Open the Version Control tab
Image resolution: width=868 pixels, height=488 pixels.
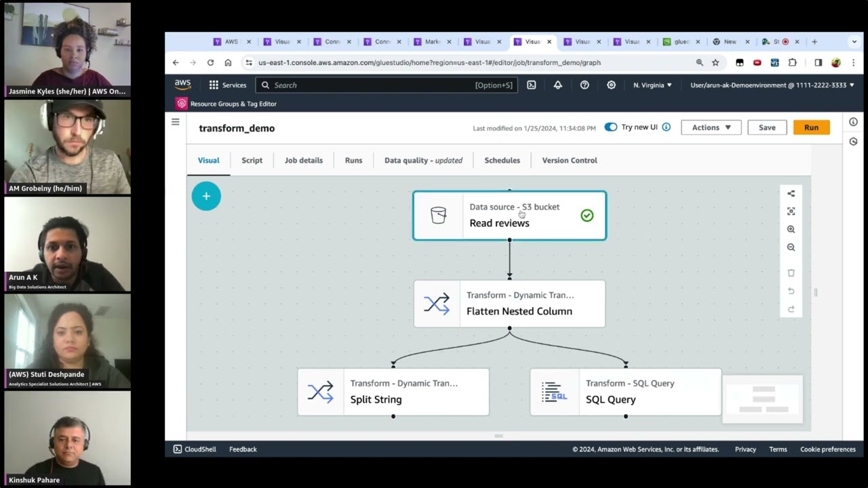pos(570,161)
